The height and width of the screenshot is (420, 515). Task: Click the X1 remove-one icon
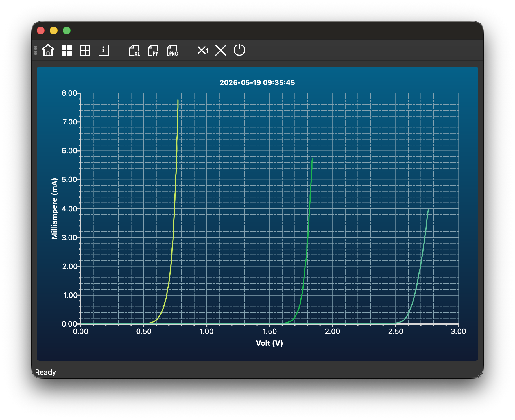pos(202,50)
